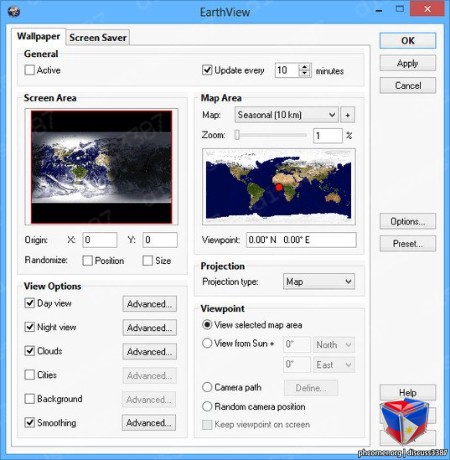Open the Map dropdown showing Seasonal (10 km)
The image size is (450, 460).
286,115
